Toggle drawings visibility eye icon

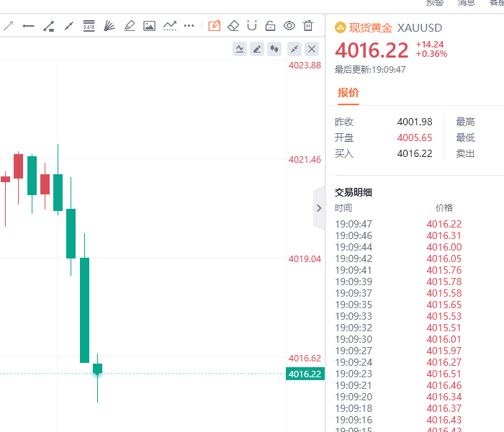click(x=289, y=26)
